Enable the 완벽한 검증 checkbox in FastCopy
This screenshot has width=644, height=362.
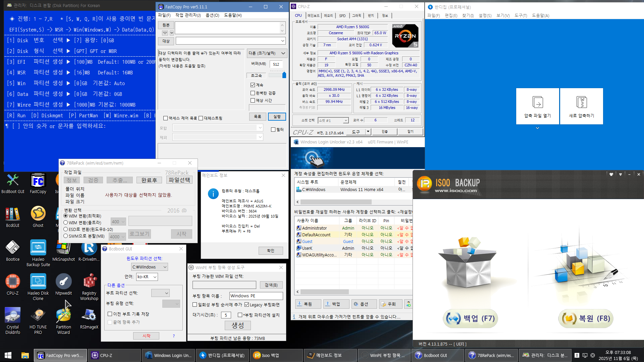click(253, 93)
